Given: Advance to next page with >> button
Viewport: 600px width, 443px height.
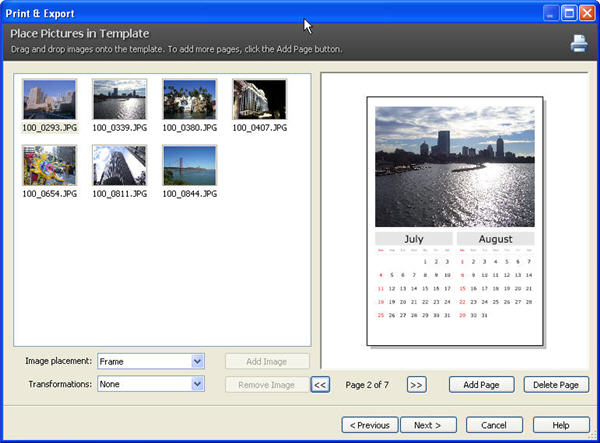Looking at the screenshot, I should [417, 384].
